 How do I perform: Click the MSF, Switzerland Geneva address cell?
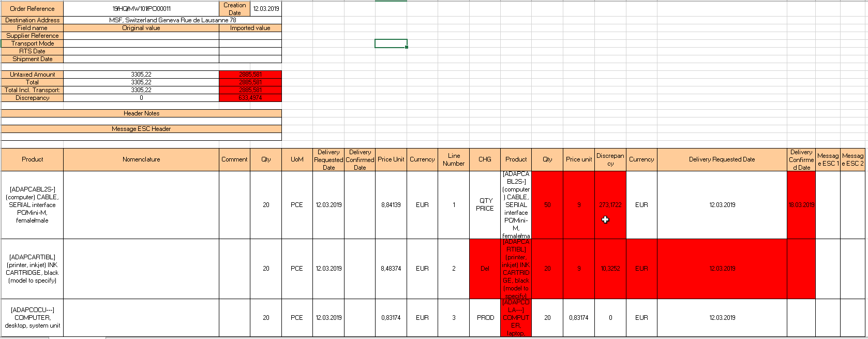coord(172,20)
